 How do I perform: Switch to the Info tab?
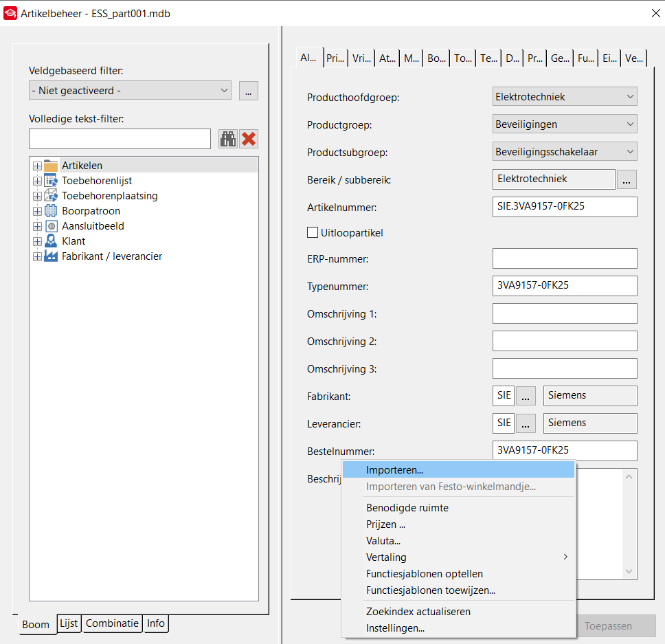coord(156,623)
